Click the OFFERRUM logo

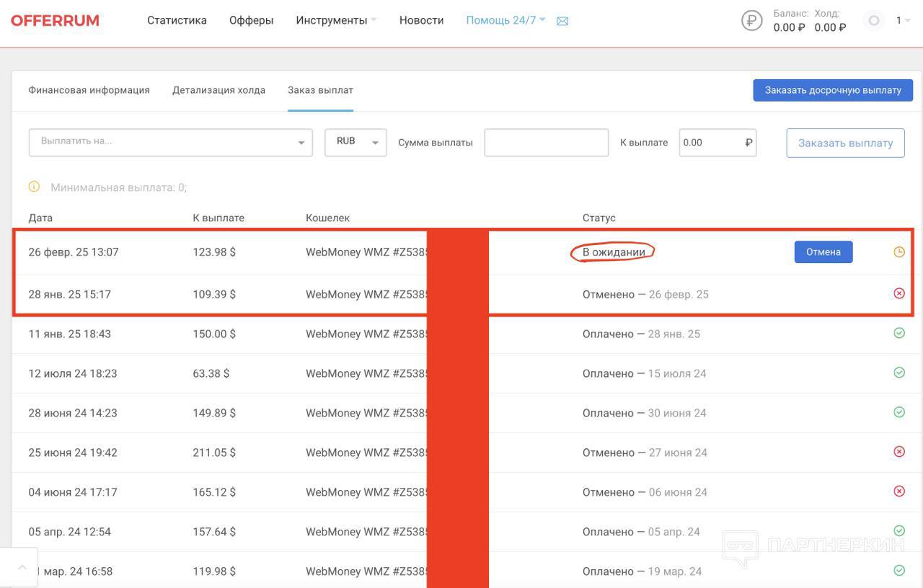pyautogui.click(x=55, y=21)
